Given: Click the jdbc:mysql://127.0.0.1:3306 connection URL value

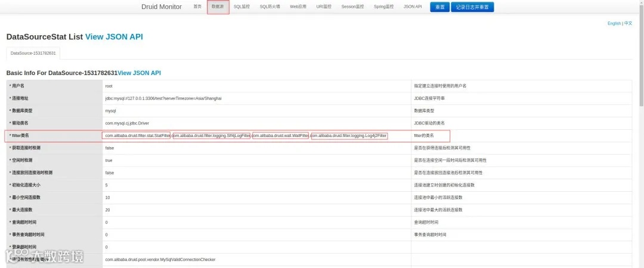Looking at the screenshot, I should [x=163, y=98].
